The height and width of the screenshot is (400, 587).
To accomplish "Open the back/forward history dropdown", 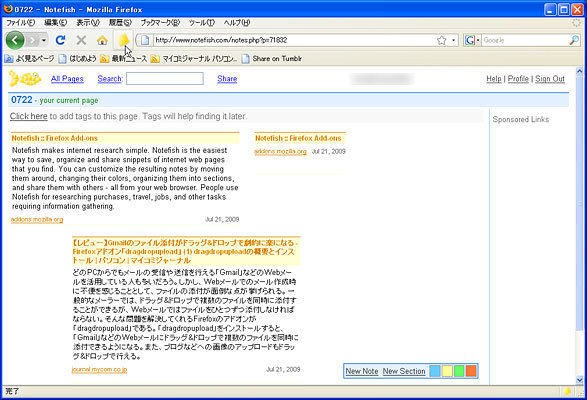I will click(44, 40).
